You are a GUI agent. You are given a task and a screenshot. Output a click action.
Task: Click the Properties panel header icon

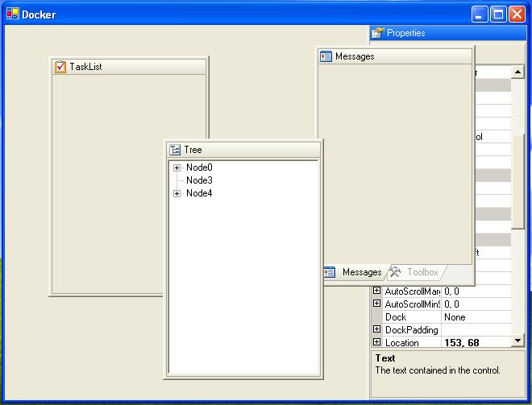[377, 33]
